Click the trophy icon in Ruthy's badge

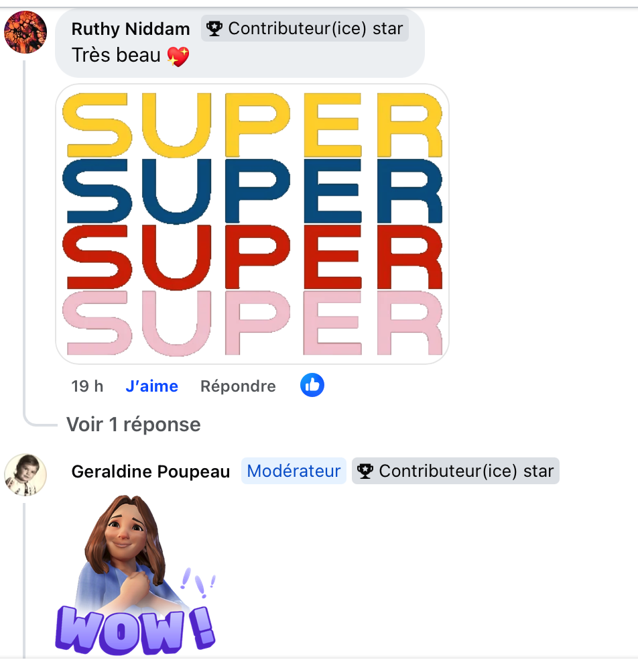214,29
